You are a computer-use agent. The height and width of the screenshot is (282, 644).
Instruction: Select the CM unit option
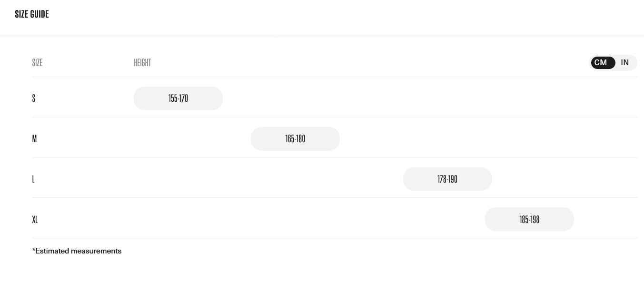click(x=601, y=63)
